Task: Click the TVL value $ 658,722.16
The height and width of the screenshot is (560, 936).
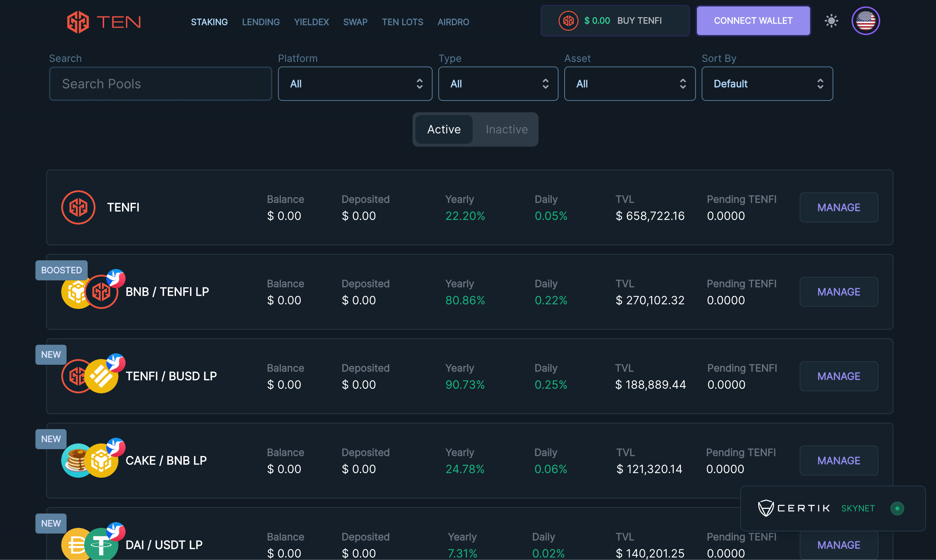Action: [650, 216]
